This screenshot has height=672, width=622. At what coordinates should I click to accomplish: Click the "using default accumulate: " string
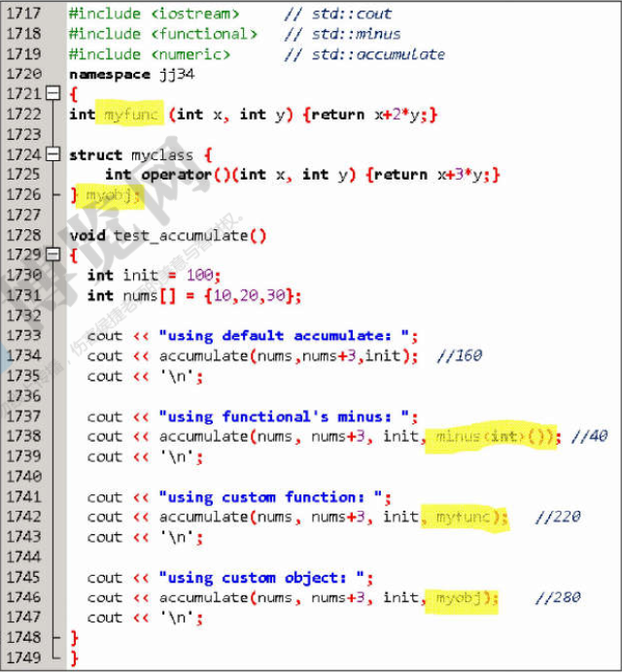tap(289, 336)
